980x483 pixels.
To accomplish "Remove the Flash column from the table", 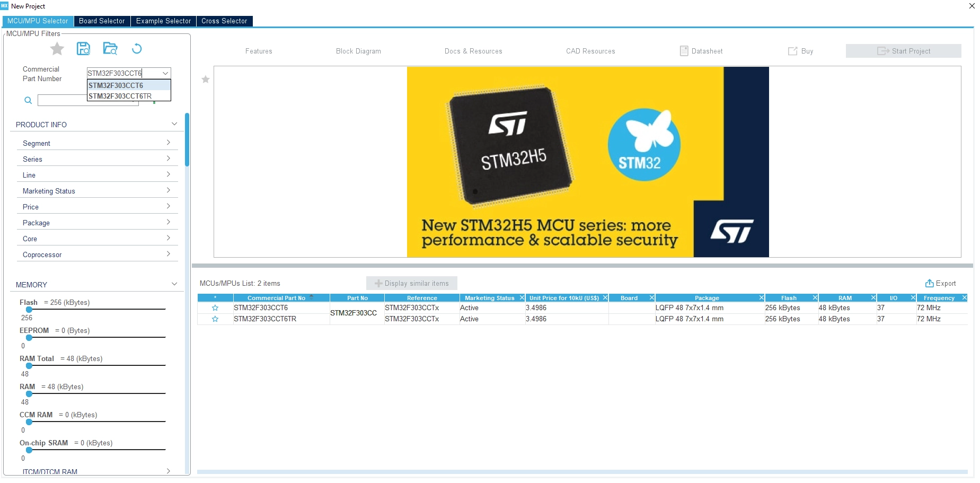I will tap(815, 298).
